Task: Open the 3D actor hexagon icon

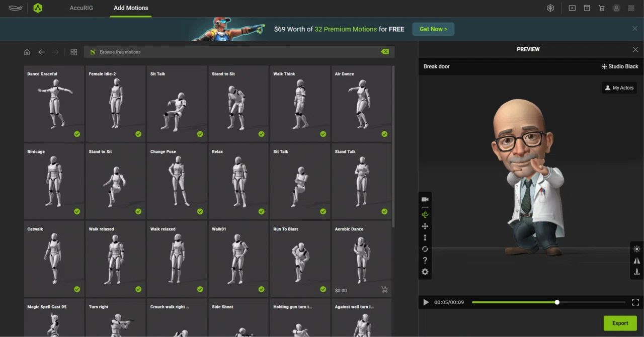Action: click(x=550, y=8)
